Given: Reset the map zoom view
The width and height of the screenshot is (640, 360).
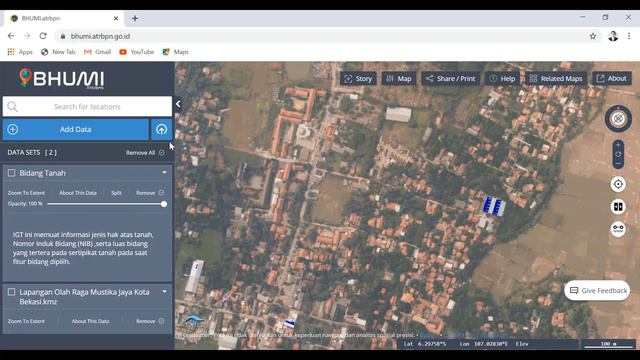Looking at the screenshot, I should click(x=618, y=154).
